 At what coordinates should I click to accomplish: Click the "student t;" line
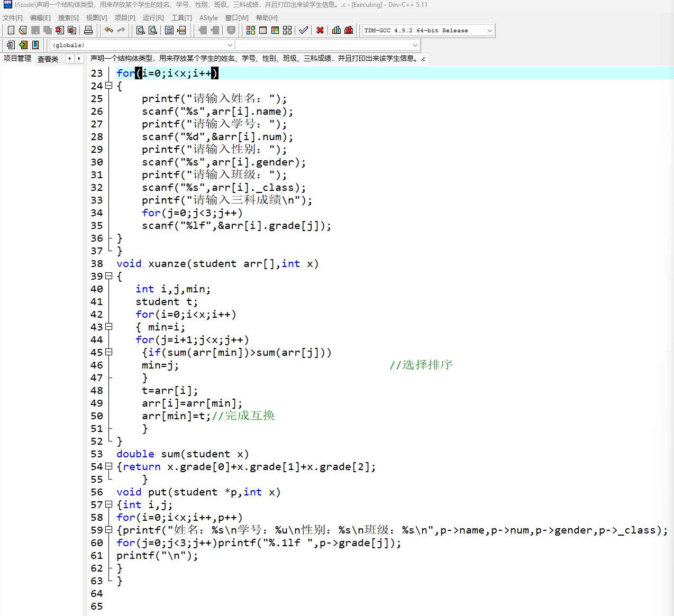click(x=167, y=301)
